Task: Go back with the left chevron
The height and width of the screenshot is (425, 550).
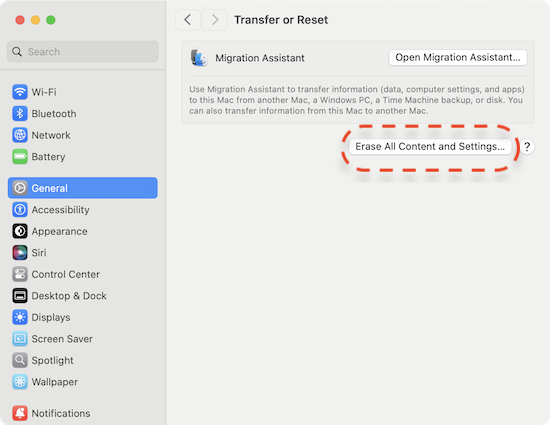Action: pyautogui.click(x=188, y=20)
